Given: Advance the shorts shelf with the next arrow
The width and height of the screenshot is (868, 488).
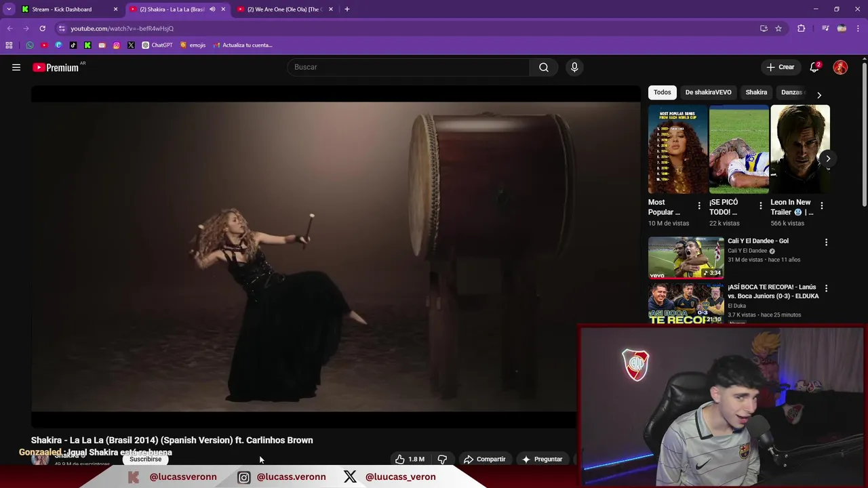Looking at the screenshot, I should coord(828,159).
